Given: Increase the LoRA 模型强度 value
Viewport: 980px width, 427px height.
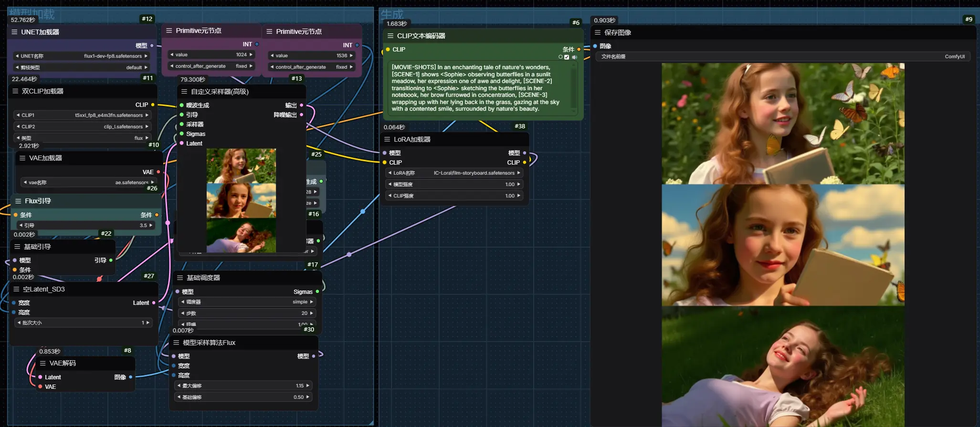Looking at the screenshot, I should pyautogui.click(x=518, y=184).
